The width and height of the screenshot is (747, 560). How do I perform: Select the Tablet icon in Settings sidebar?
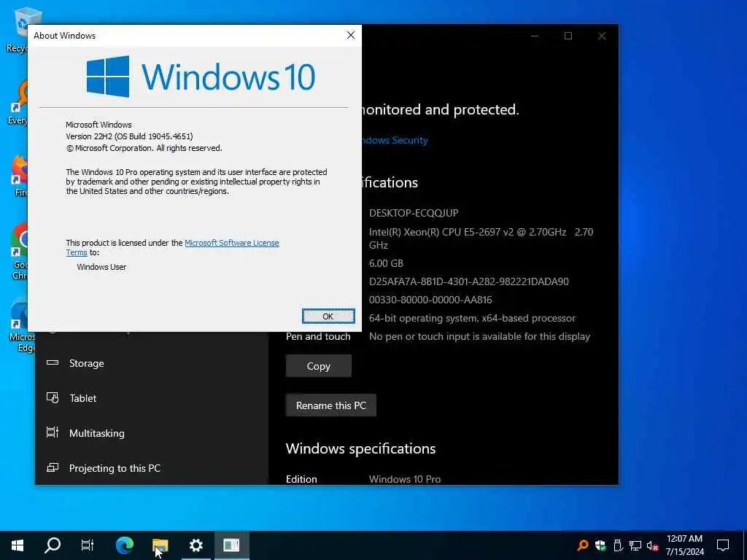[53, 397]
